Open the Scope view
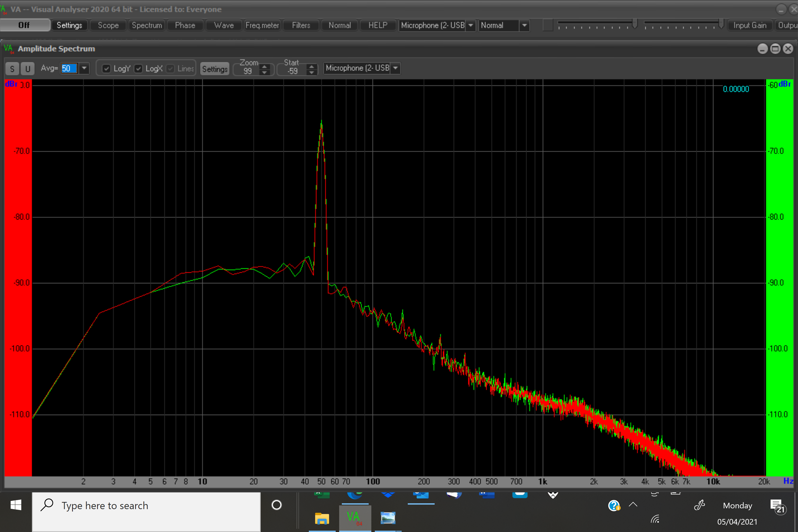798x532 pixels. pyautogui.click(x=108, y=26)
